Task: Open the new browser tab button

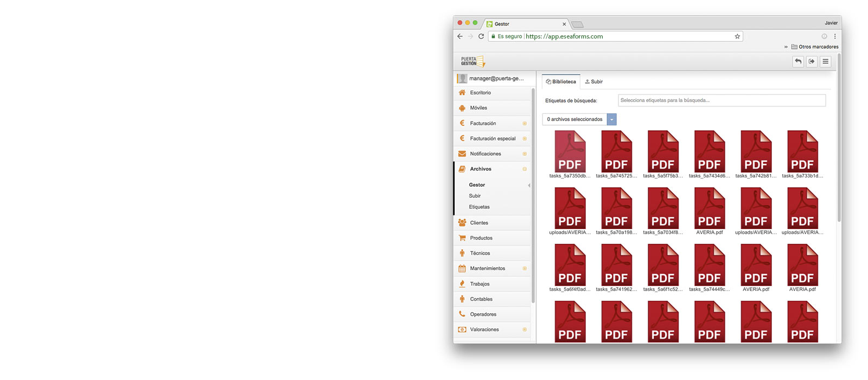Action: 577,24
